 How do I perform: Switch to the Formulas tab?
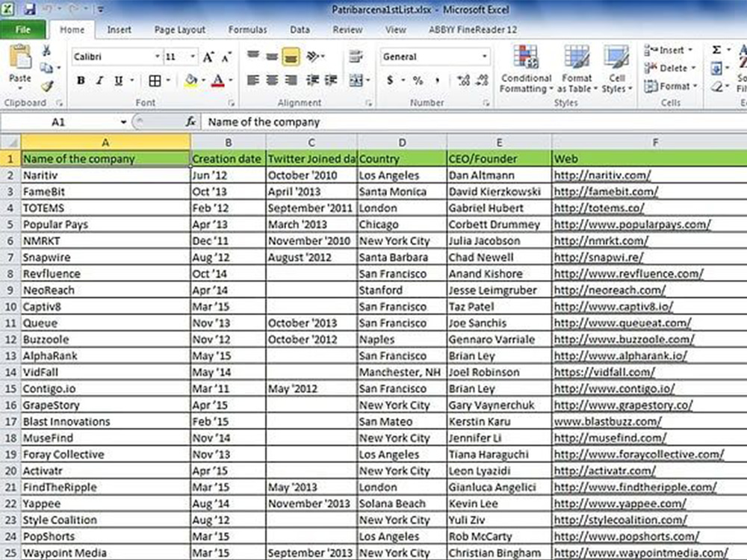247,30
